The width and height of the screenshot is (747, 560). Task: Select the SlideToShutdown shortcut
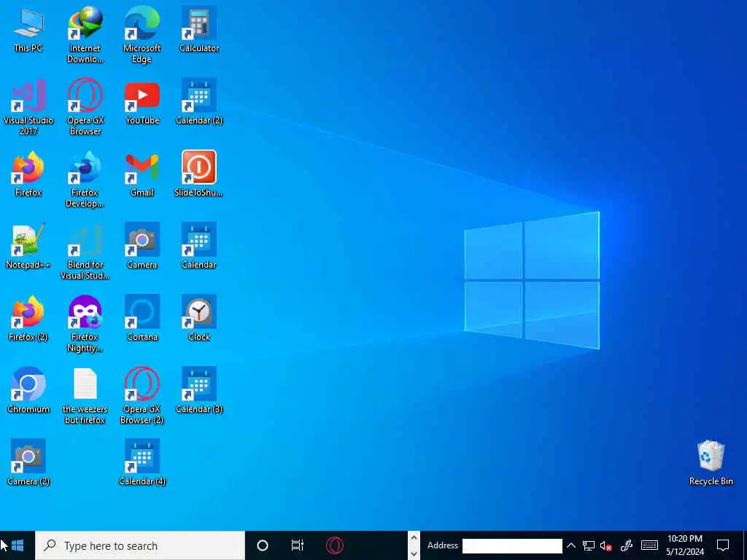click(x=199, y=174)
